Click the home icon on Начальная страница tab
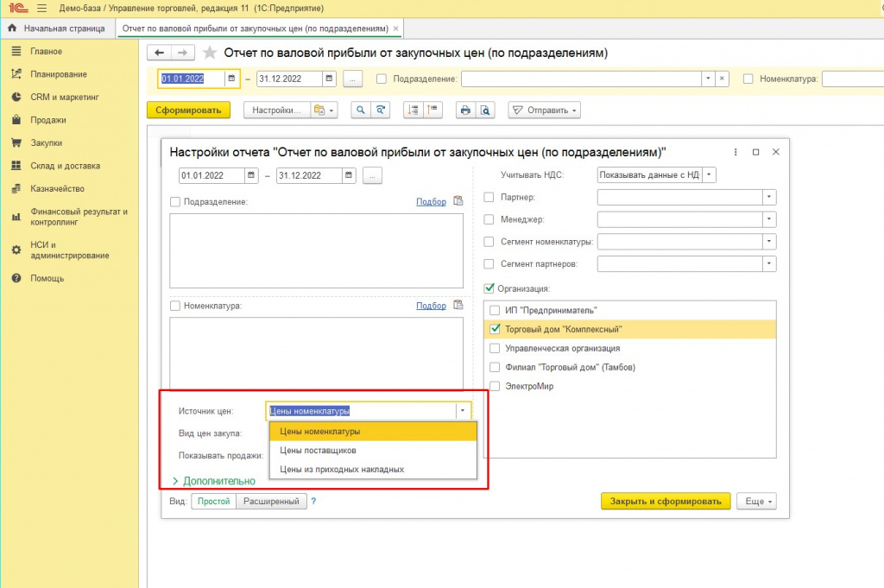The height and width of the screenshot is (588, 884). [12, 28]
